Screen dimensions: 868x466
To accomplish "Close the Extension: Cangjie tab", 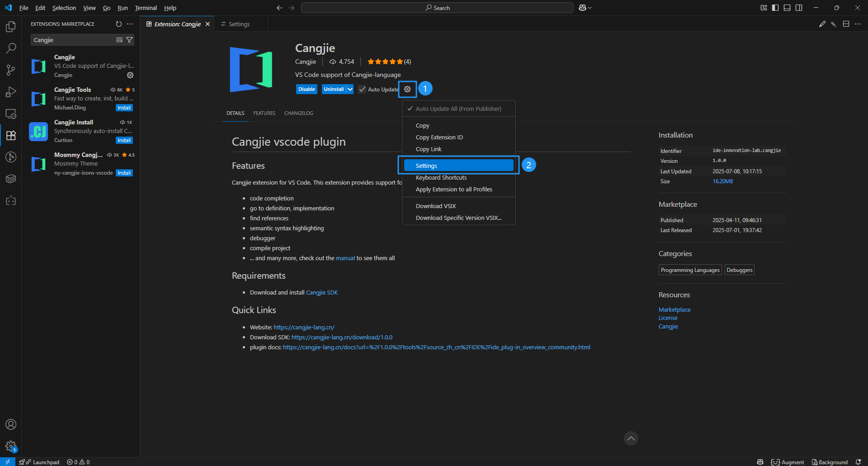I will click(208, 24).
